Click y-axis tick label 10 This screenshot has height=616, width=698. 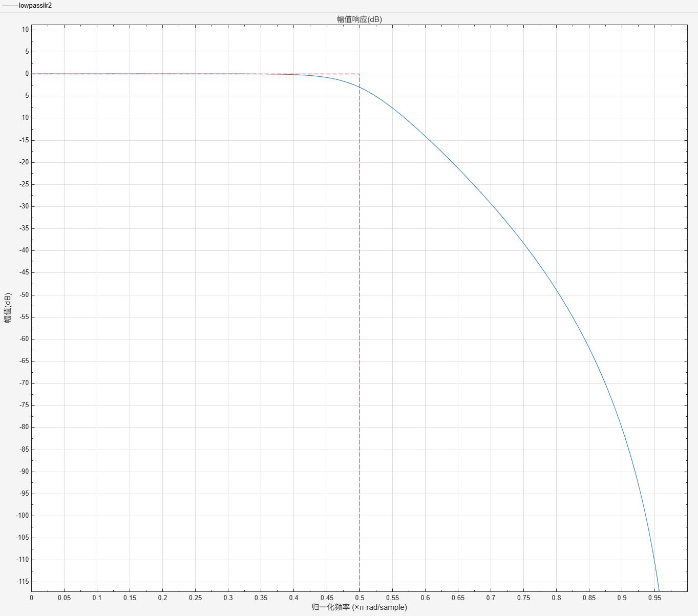coord(25,30)
